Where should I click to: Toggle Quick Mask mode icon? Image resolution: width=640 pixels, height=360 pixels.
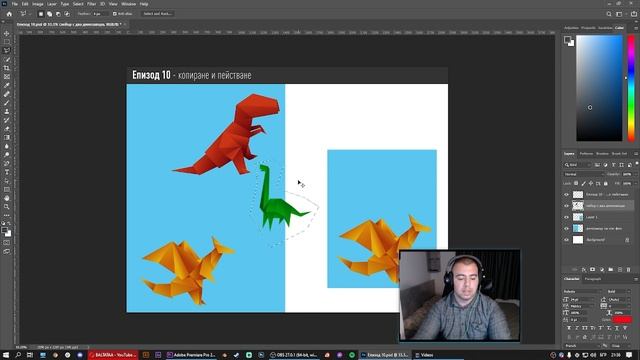click(x=7, y=242)
